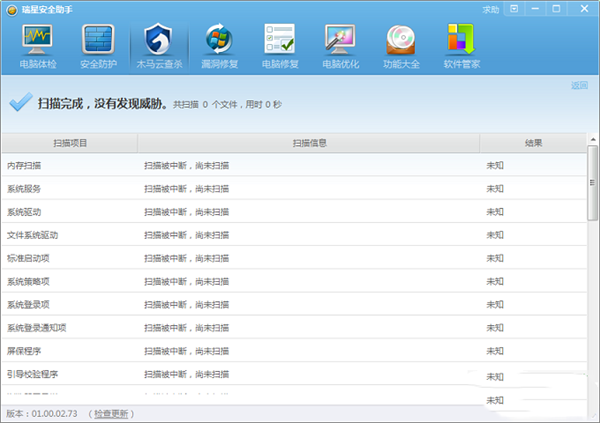
Task: Open the title bar dropdown menu
Action: (x=515, y=9)
